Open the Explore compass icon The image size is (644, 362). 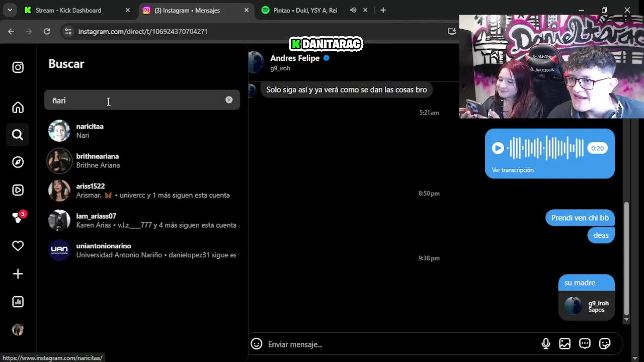click(18, 162)
